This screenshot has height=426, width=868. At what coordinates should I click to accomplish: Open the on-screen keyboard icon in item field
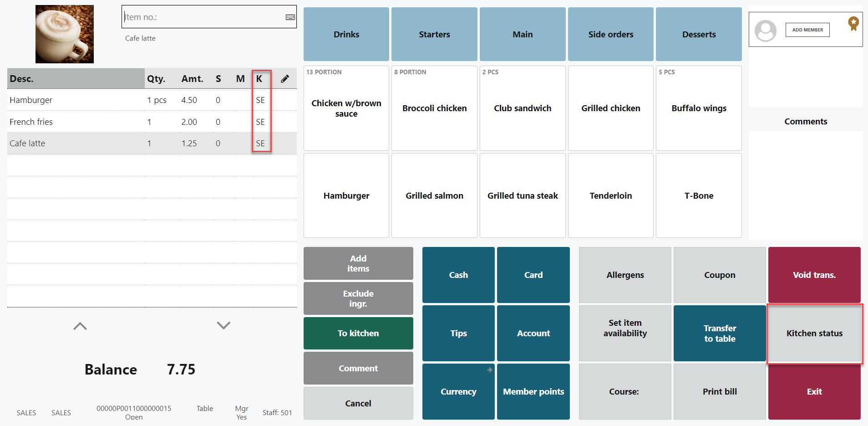coord(290,17)
